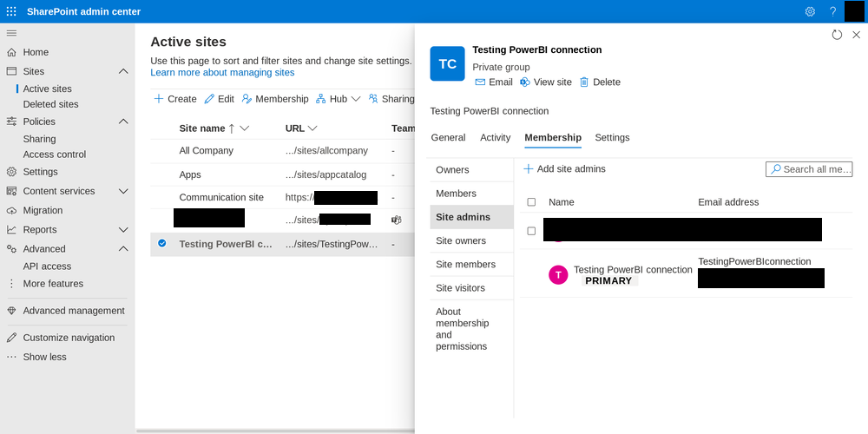This screenshot has height=434, width=868.
Task: Open the URL column dropdown
Action: tap(312, 128)
